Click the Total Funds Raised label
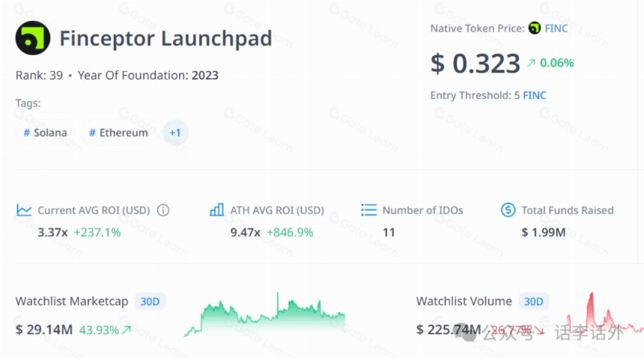This screenshot has height=358, width=644. click(x=568, y=210)
